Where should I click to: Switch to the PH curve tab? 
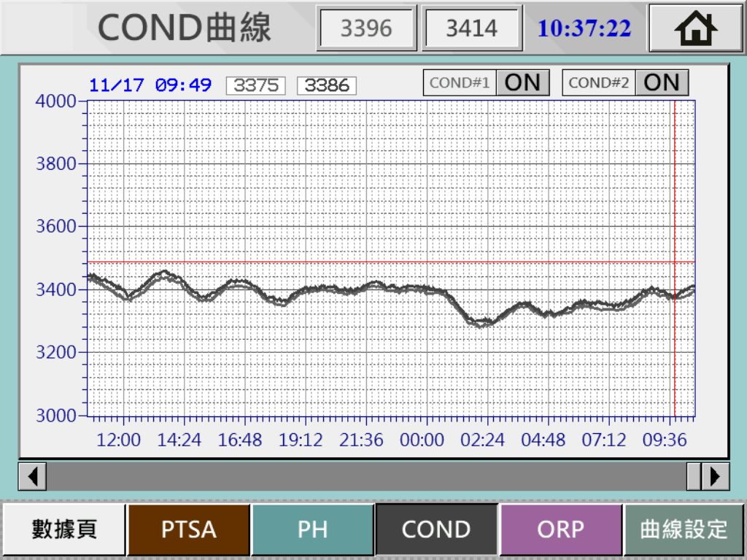coord(312,529)
